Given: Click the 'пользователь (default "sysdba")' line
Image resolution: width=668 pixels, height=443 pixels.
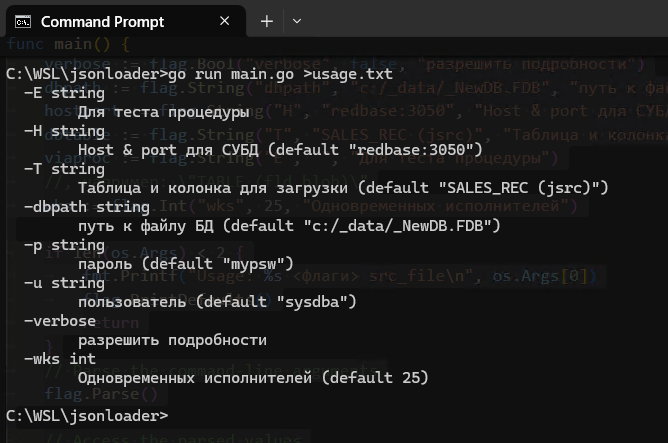Looking at the screenshot, I should coord(217,302).
